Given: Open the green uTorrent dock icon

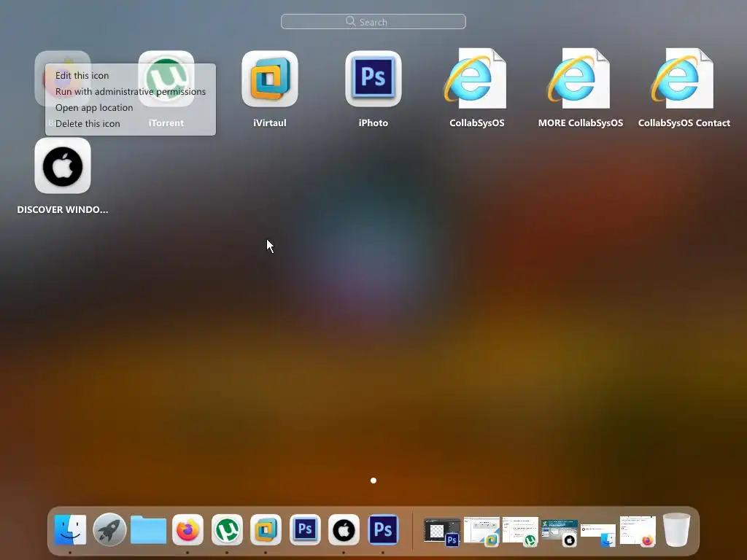Looking at the screenshot, I should coord(227,529).
